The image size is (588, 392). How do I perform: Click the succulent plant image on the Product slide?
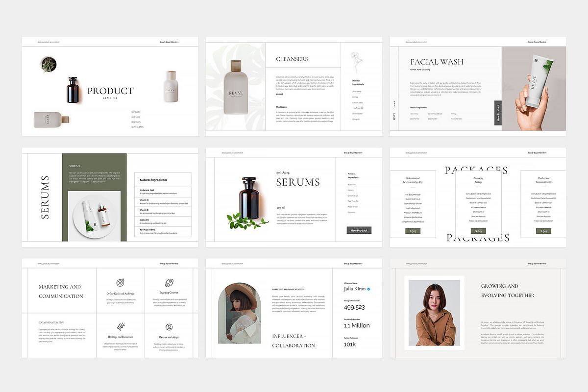point(49,64)
